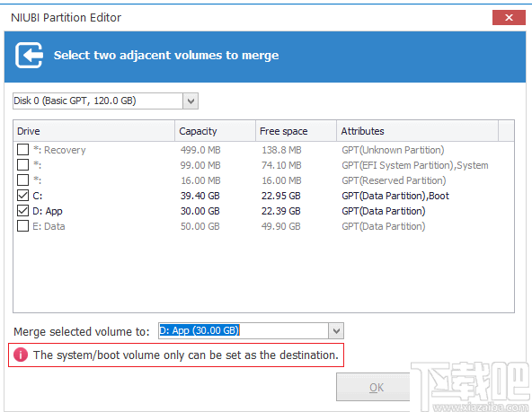
Task: Uncheck the C: drive checkbox
Action: pos(22,195)
